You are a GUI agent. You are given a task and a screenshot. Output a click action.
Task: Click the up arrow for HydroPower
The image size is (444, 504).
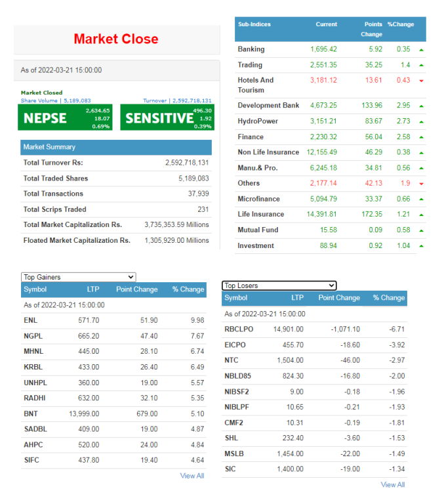pyautogui.click(x=421, y=122)
